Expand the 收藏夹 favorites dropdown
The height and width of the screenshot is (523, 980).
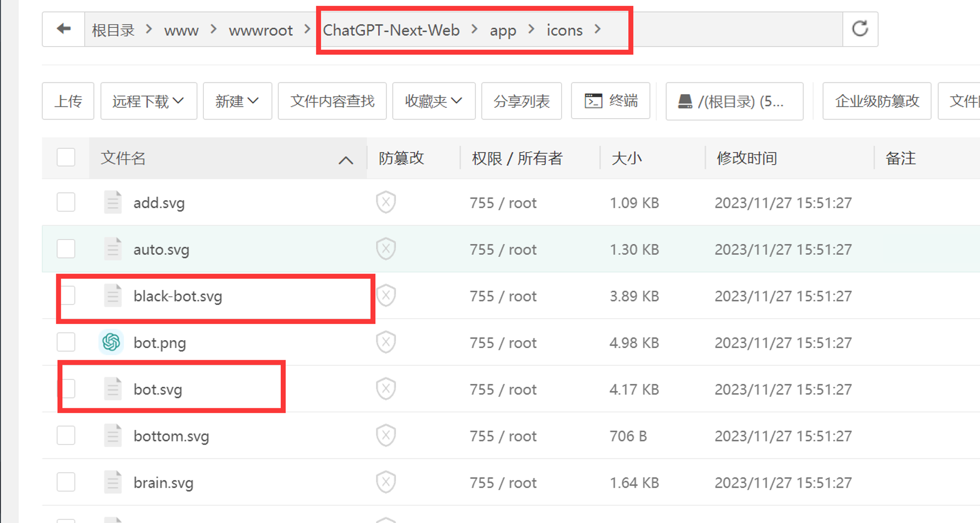(434, 101)
